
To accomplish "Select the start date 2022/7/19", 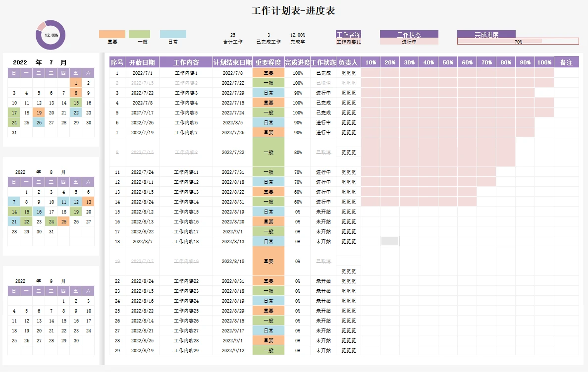I will click(x=142, y=132).
